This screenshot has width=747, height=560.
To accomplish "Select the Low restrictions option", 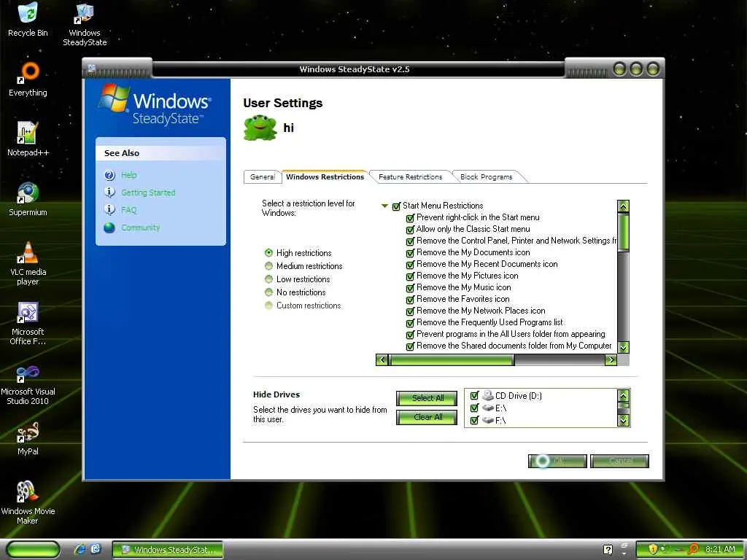I will 268,279.
